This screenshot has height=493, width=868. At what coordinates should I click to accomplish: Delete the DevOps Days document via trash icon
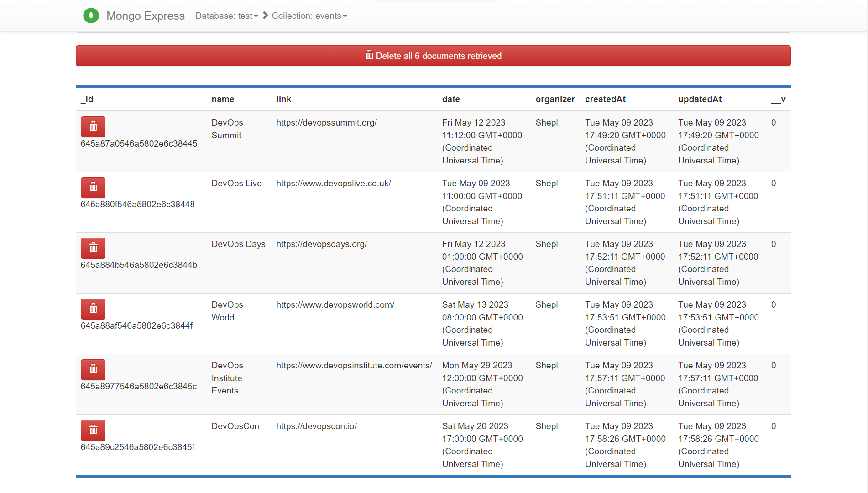pos(93,248)
